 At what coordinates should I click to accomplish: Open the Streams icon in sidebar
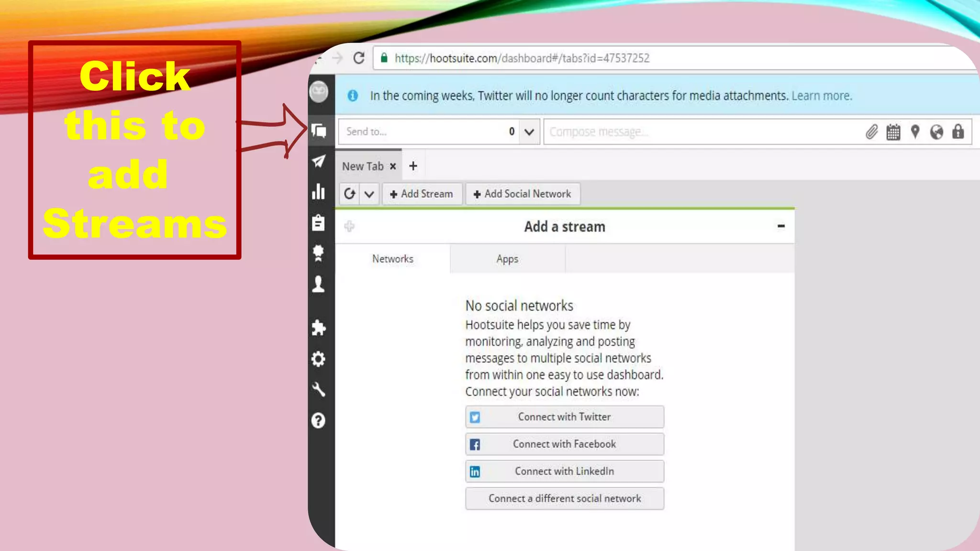319,130
